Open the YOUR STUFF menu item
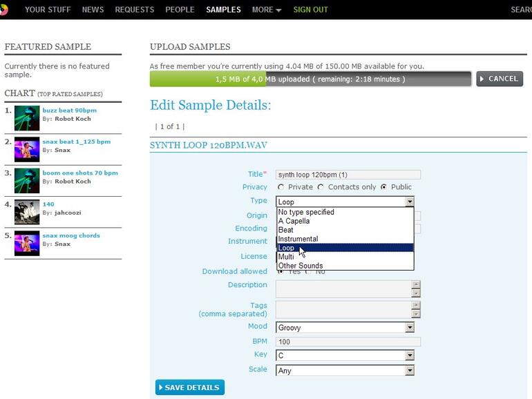This screenshot has height=399, width=532. click(48, 10)
